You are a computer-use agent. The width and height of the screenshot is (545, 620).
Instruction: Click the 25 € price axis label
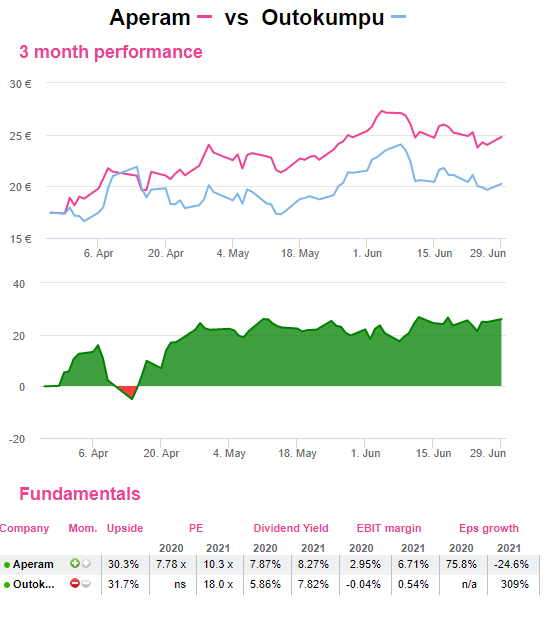pos(21,136)
